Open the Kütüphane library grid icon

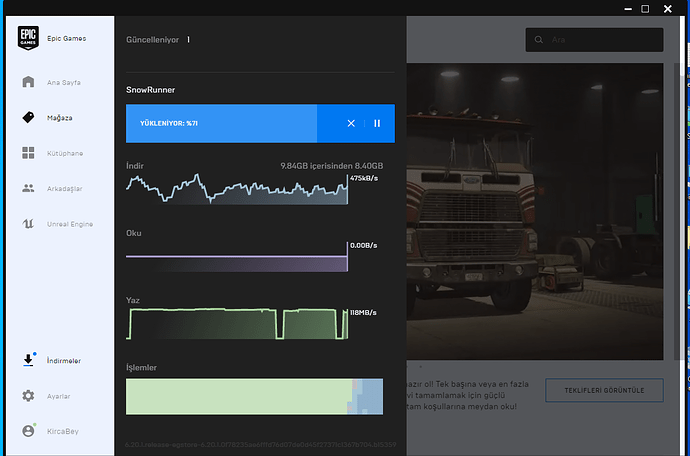pos(28,153)
